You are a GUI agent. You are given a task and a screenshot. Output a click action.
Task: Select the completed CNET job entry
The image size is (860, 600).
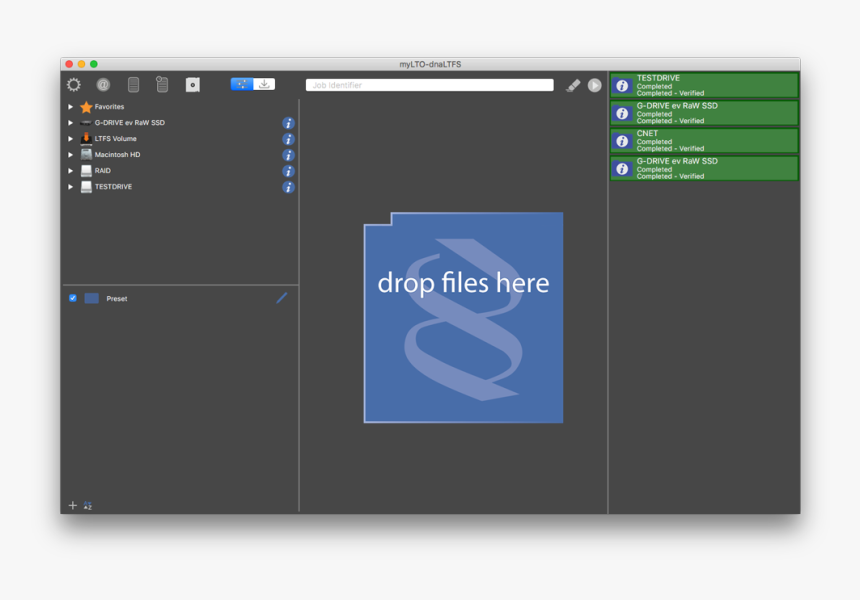704,141
